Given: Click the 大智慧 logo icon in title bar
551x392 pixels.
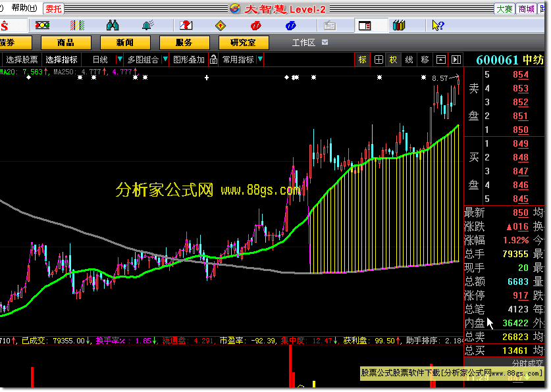Looking at the screenshot, I should click(235, 9).
